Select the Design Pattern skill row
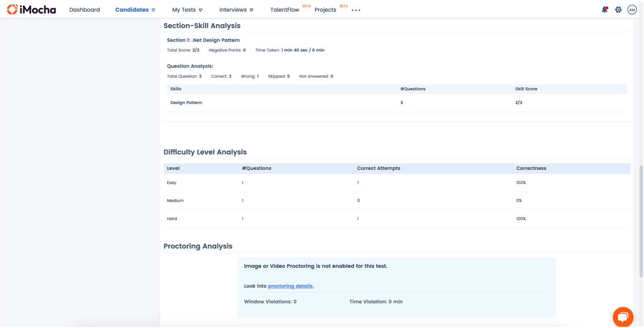The image size is (644, 328). pyautogui.click(x=186, y=103)
